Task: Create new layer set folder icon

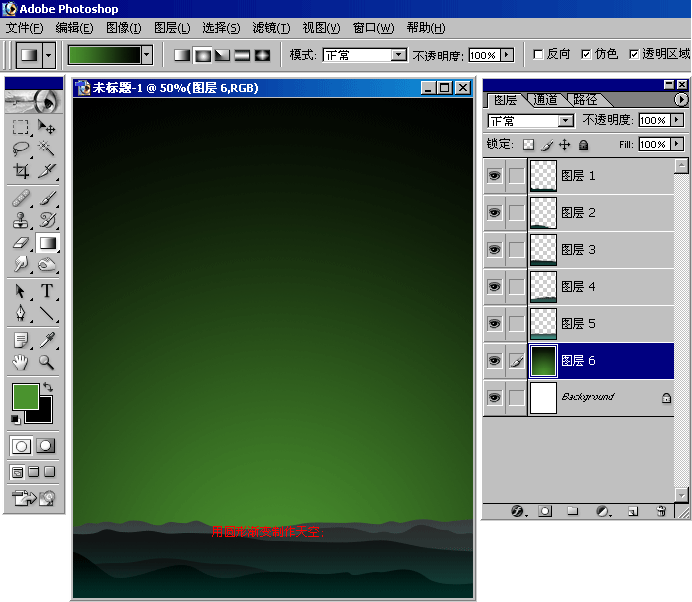Action: [x=572, y=511]
